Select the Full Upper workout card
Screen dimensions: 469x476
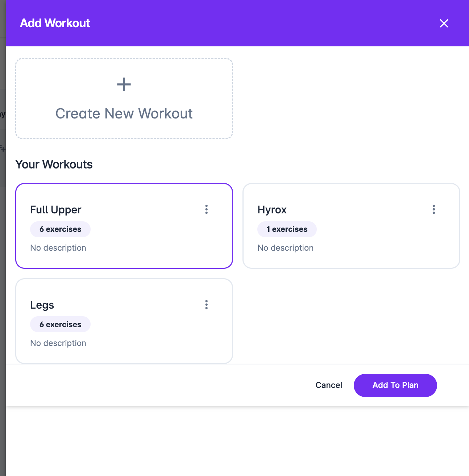tap(124, 226)
